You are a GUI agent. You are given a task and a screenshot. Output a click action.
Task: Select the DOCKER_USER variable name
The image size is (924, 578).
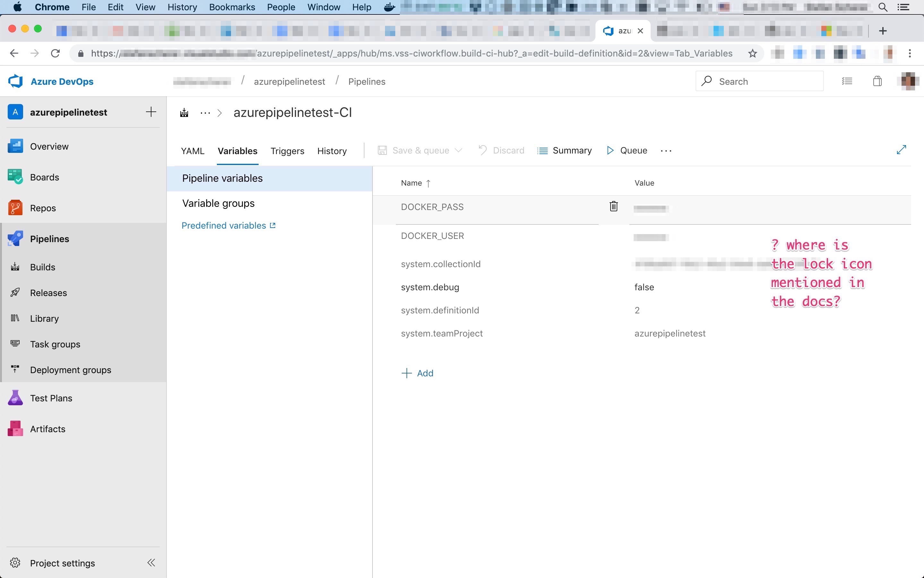click(x=432, y=236)
